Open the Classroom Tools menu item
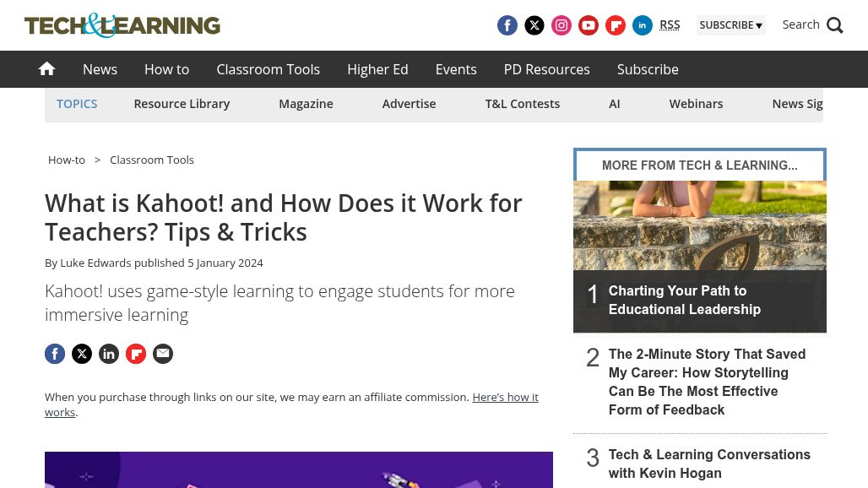The height and width of the screenshot is (488, 868). 268,69
